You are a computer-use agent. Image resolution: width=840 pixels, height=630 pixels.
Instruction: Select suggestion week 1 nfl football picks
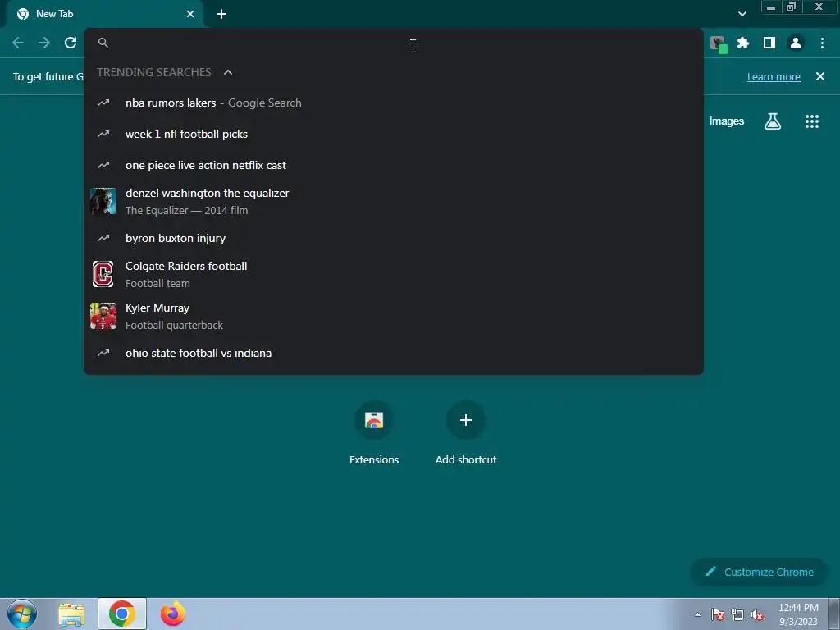393,134
